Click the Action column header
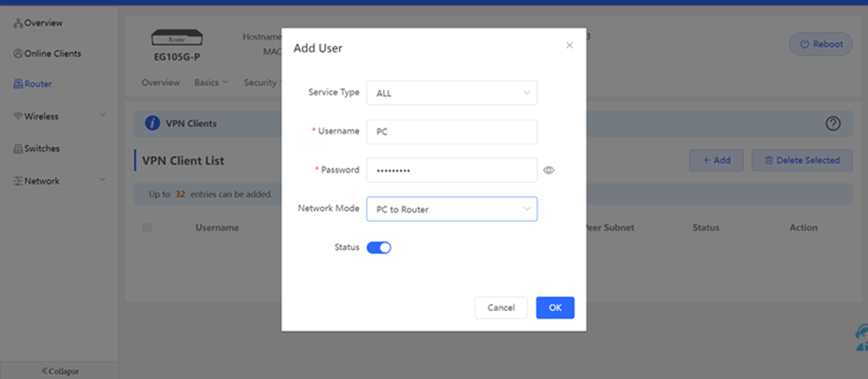The height and width of the screenshot is (379, 868). [x=804, y=228]
